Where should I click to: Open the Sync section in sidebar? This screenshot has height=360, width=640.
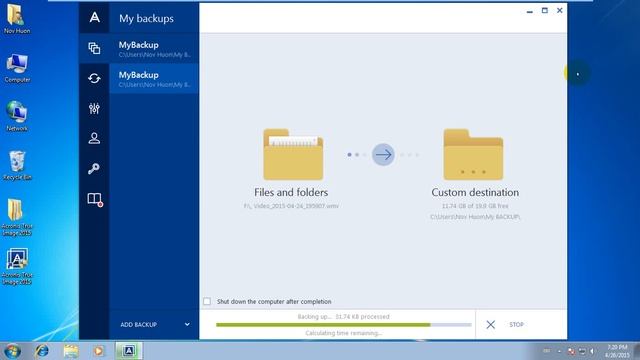click(x=94, y=78)
